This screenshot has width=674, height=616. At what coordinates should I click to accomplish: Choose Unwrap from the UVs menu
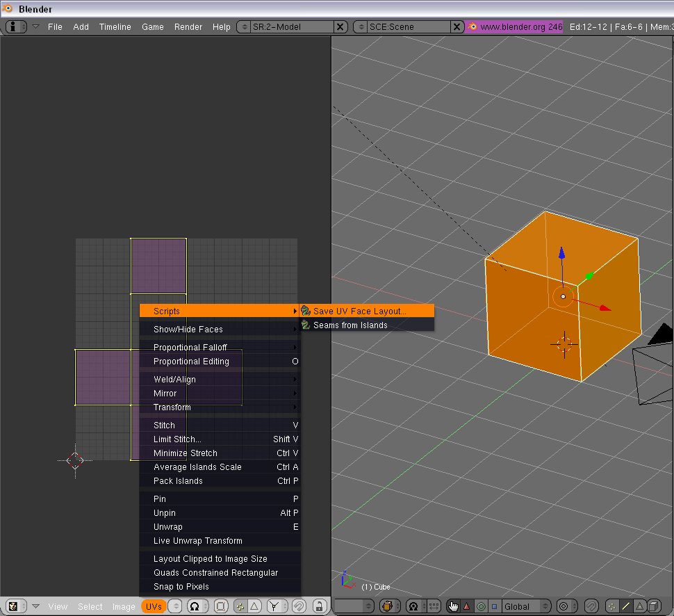coord(220,526)
